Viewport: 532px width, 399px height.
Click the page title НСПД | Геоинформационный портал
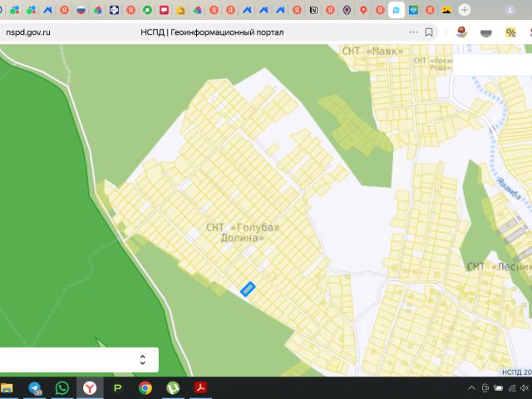pyautogui.click(x=212, y=32)
